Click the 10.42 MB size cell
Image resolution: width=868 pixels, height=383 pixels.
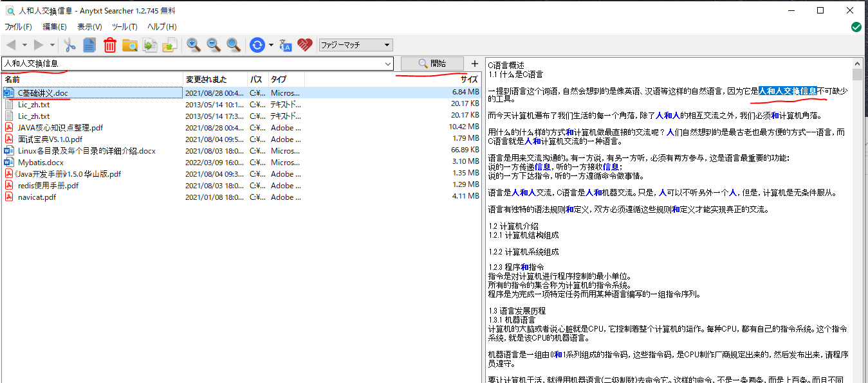click(465, 127)
